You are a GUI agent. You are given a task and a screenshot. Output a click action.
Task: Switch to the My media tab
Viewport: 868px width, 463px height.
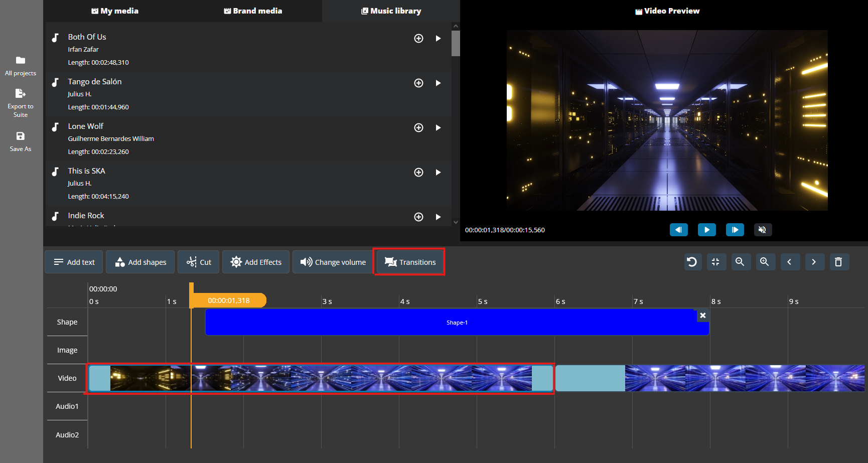pos(115,11)
